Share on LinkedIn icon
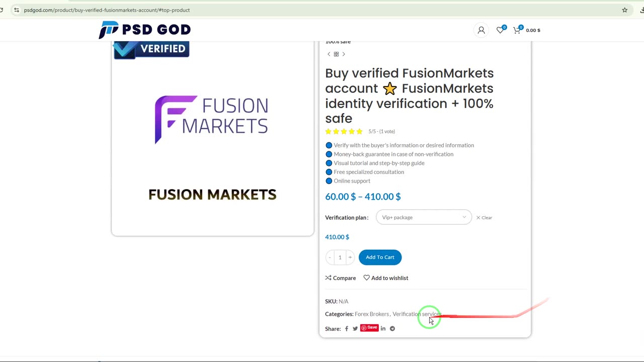 [x=383, y=329]
